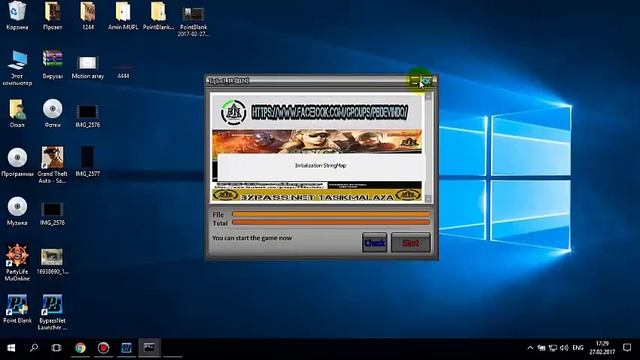Open taskbar Search magnifier
This screenshot has width=640, height=360.
(34, 348)
